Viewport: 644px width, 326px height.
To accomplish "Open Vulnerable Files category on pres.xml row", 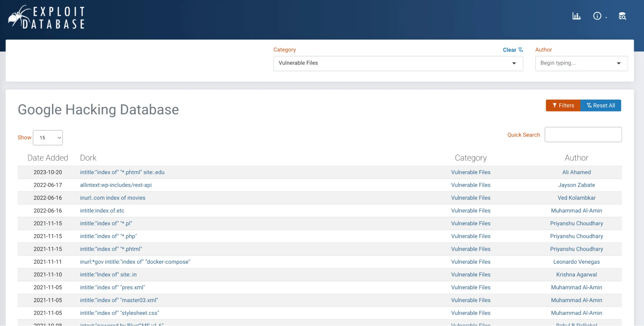I will click(471, 287).
